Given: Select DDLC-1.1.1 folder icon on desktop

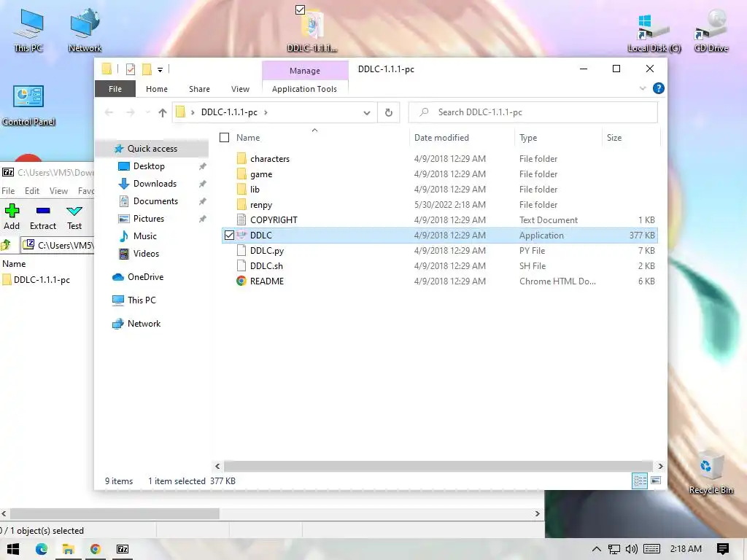Looking at the screenshot, I should click(312, 29).
